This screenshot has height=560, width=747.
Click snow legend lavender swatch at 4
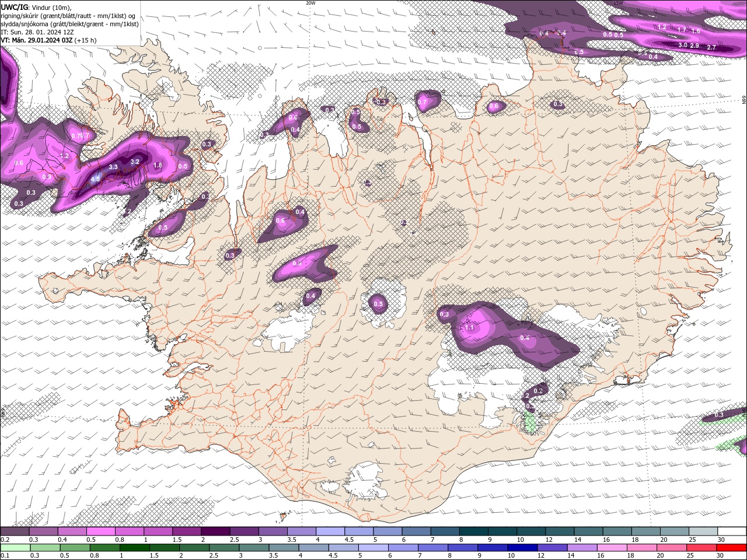click(330, 531)
